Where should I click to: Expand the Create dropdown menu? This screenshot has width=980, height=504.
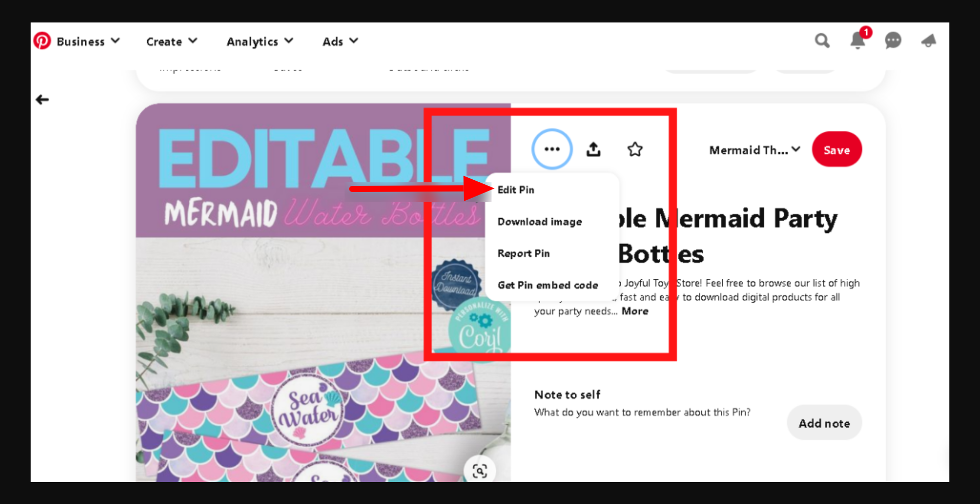(171, 41)
